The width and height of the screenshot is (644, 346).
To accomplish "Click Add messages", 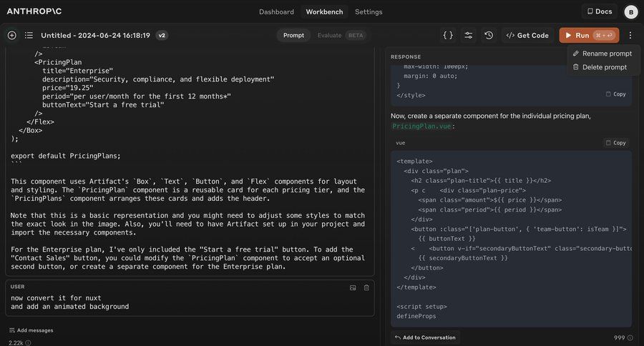I will point(31,330).
